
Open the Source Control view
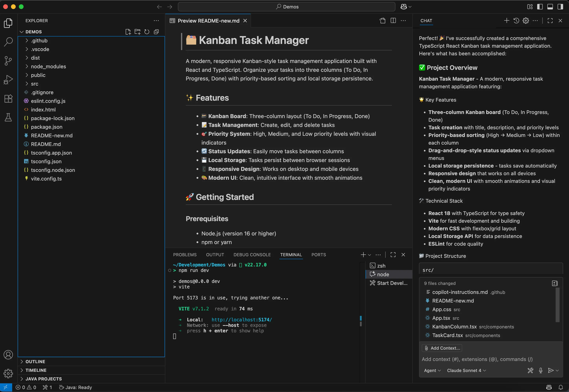8,61
